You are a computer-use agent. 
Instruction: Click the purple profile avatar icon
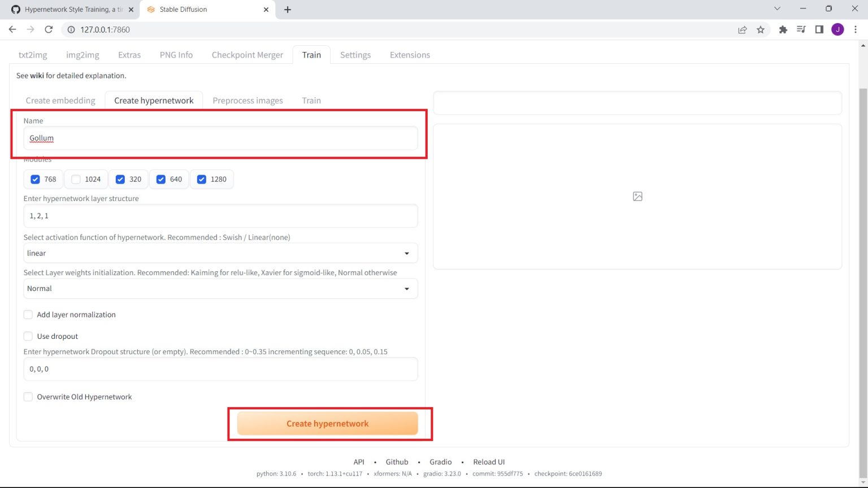pos(837,29)
